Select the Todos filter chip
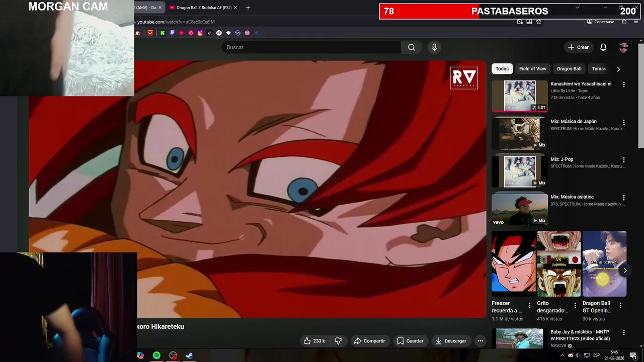The image size is (644, 362). (502, 69)
